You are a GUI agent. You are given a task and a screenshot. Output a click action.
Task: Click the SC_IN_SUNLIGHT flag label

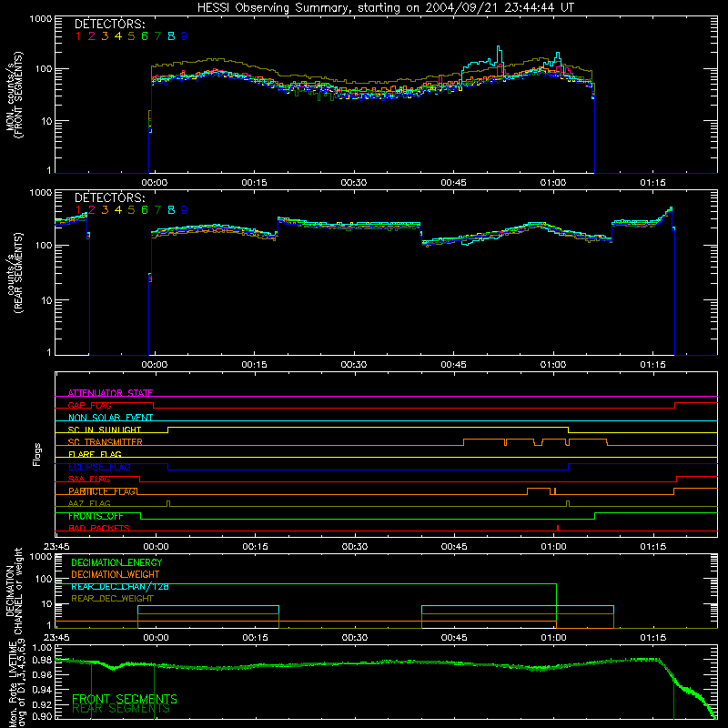click(105, 430)
